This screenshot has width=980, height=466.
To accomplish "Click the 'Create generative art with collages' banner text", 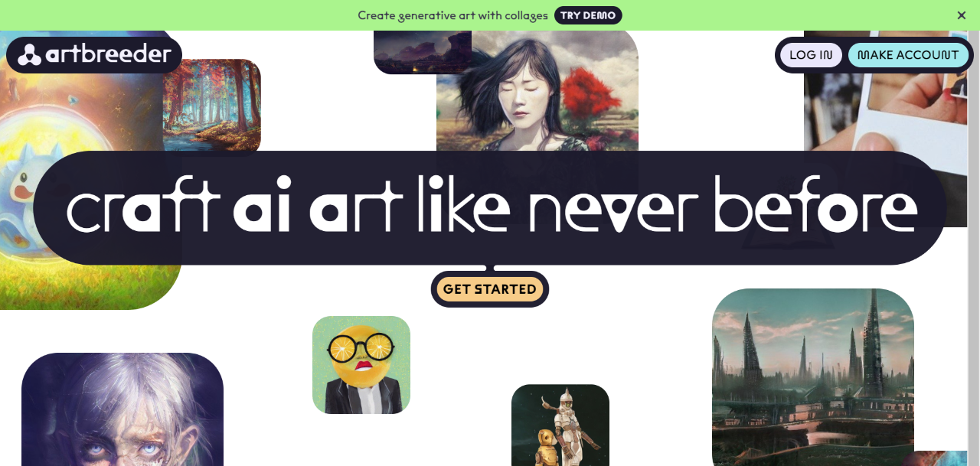I will point(453,15).
